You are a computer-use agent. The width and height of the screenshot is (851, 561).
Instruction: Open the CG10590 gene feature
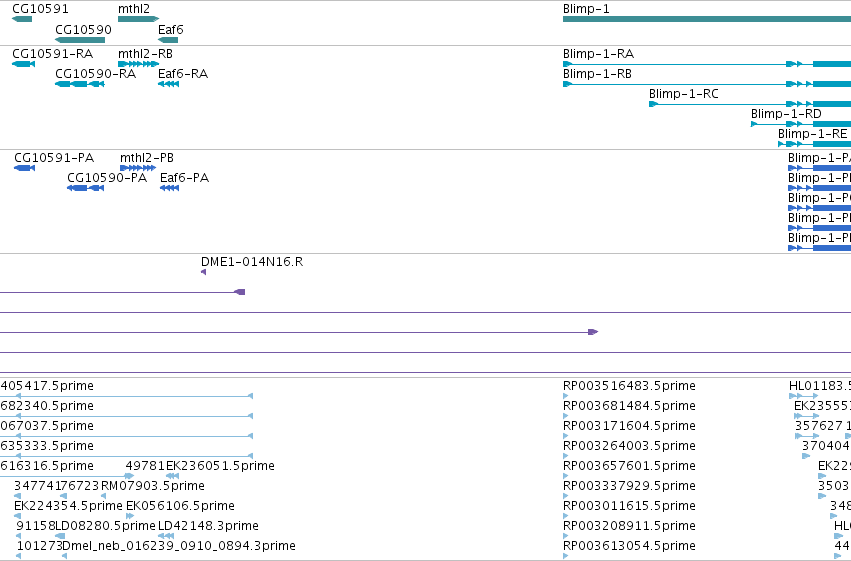coord(80,40)
